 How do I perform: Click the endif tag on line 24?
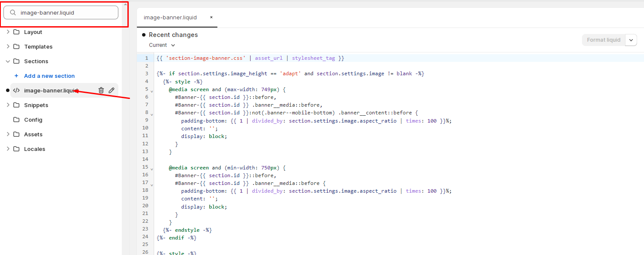coord(177,238)
